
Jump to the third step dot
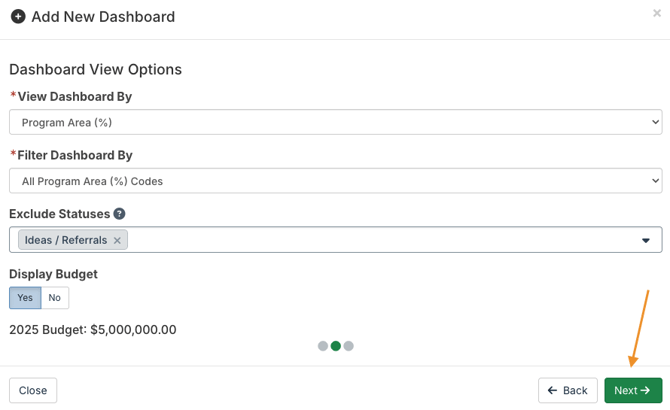pos(349,346)
